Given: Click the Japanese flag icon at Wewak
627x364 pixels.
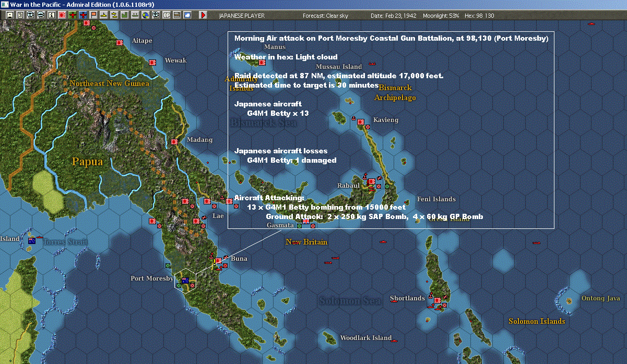Looking at the screenshot, I should point(153,62).
